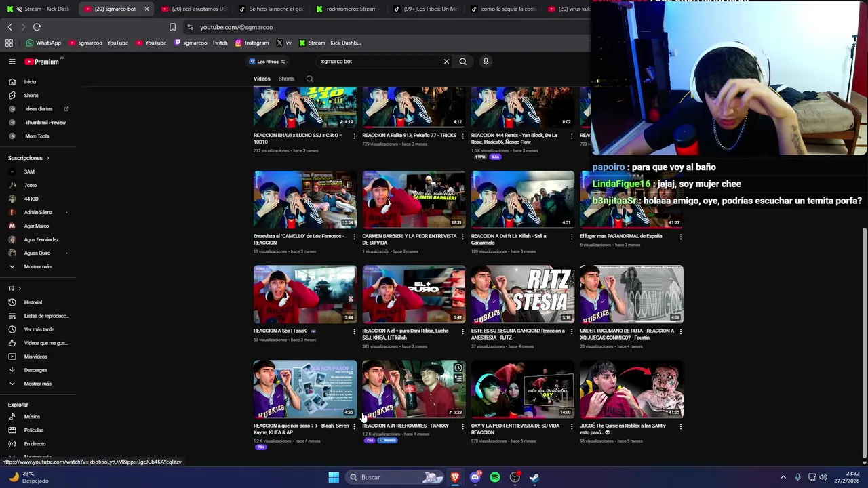Select the Videos tab
Image resolution: width=868 pixels, height=488 pixels.
click(x=262, y=79)
